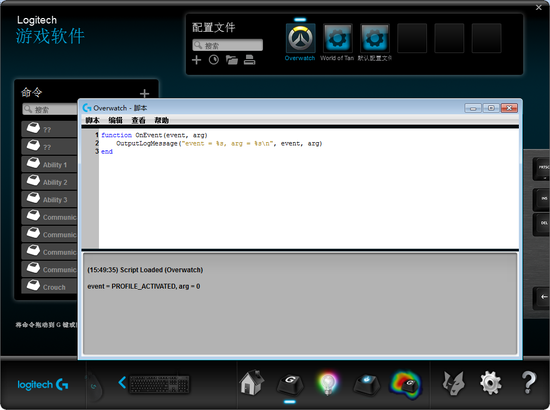Open the G-key customization icon

(290, 384)
